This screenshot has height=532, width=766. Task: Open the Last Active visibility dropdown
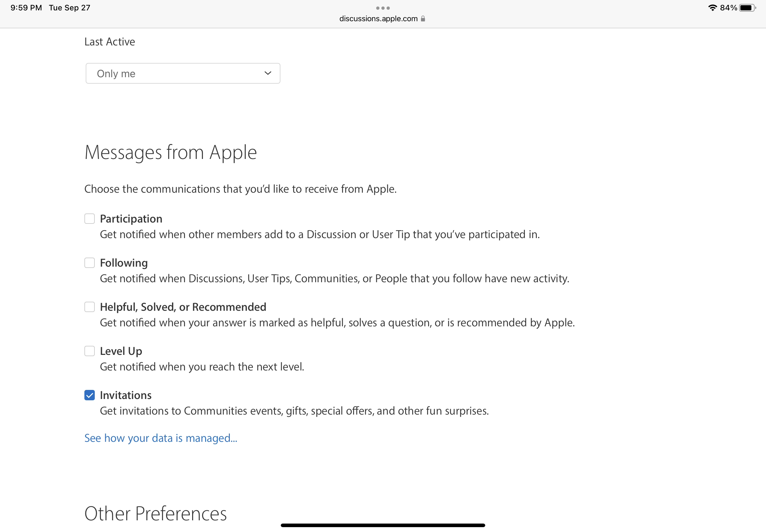(183, 73)
